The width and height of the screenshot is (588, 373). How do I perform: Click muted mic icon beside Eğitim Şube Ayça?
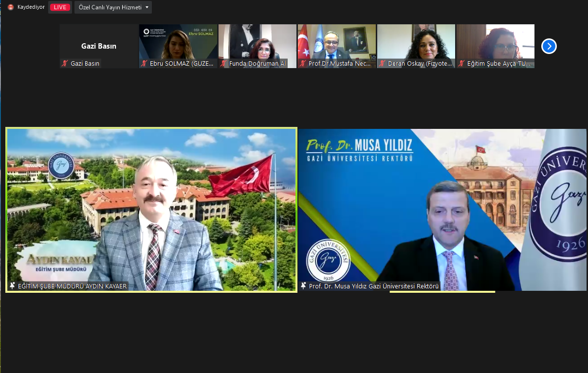tap(461, 63)
